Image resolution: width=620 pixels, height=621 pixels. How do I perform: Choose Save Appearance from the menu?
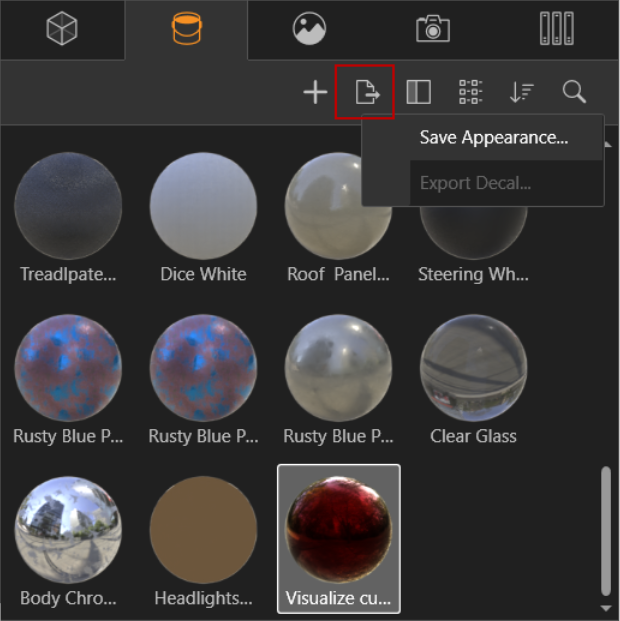pyautogui.click(x=493, y=138)
